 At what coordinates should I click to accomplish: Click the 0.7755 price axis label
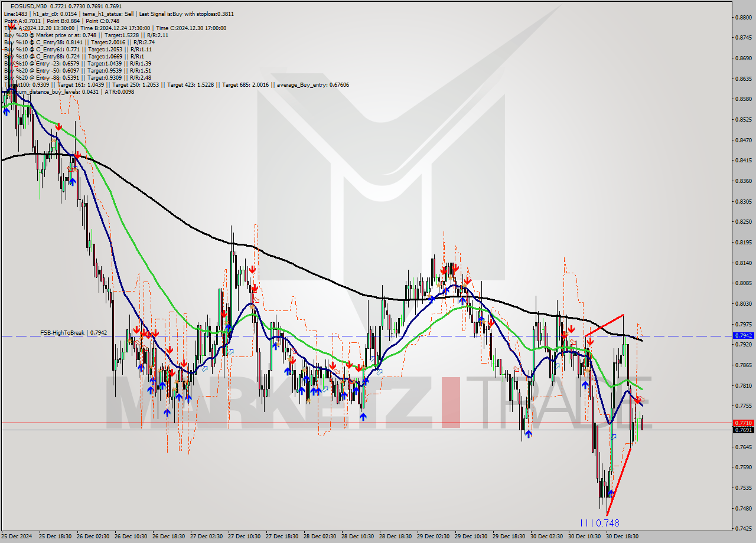[744, 406]
